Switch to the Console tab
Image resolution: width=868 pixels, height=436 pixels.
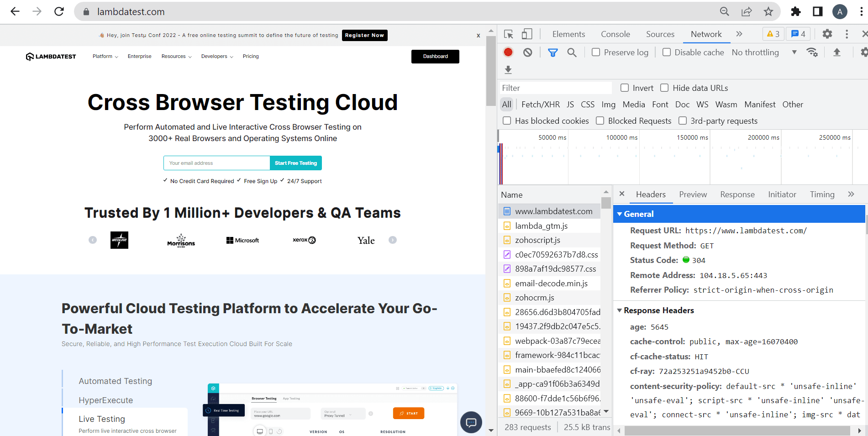point(615,34)
